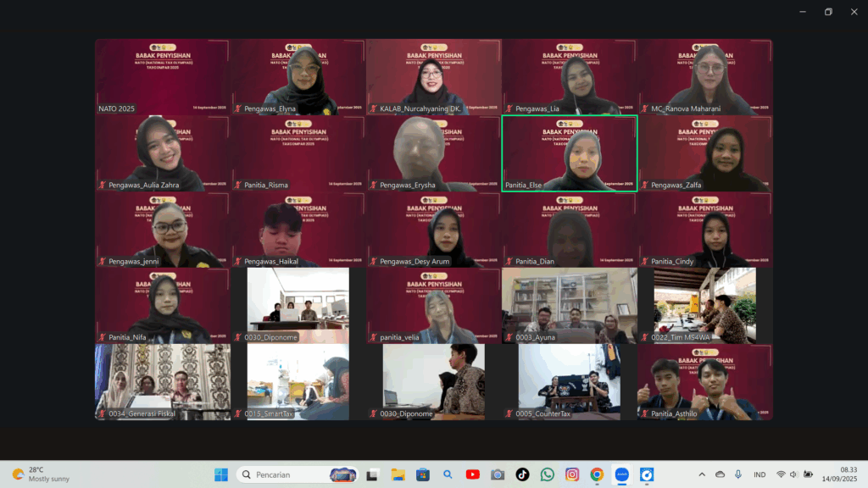The width and height of the screenshot is (868, 488).
Task: Open the Zoom app in the taskbar
Action: pyautogui.click(x=622, y=474)
